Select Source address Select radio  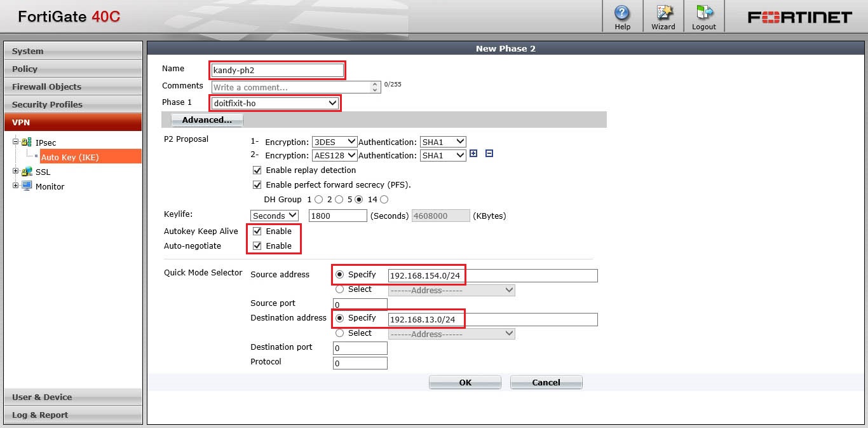click(x=339, y=289)
